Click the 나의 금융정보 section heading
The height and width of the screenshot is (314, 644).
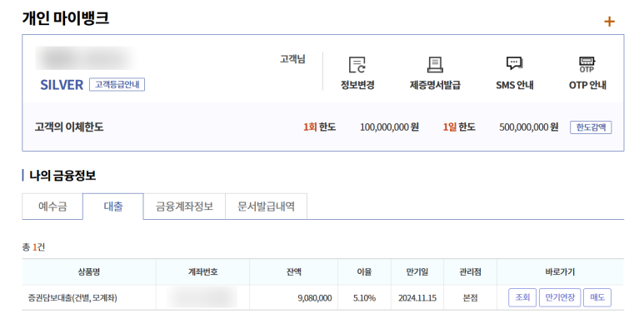(x=62, y=176)
